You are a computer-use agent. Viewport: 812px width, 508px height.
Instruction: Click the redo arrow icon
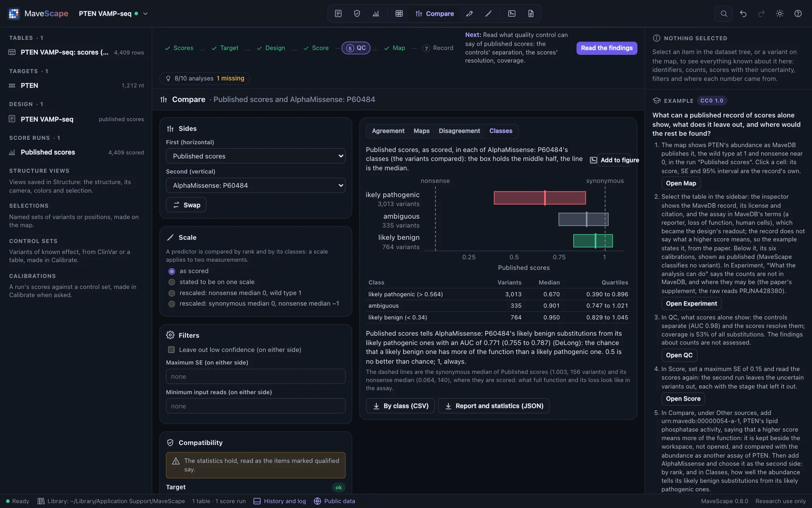tap(761, 13)
